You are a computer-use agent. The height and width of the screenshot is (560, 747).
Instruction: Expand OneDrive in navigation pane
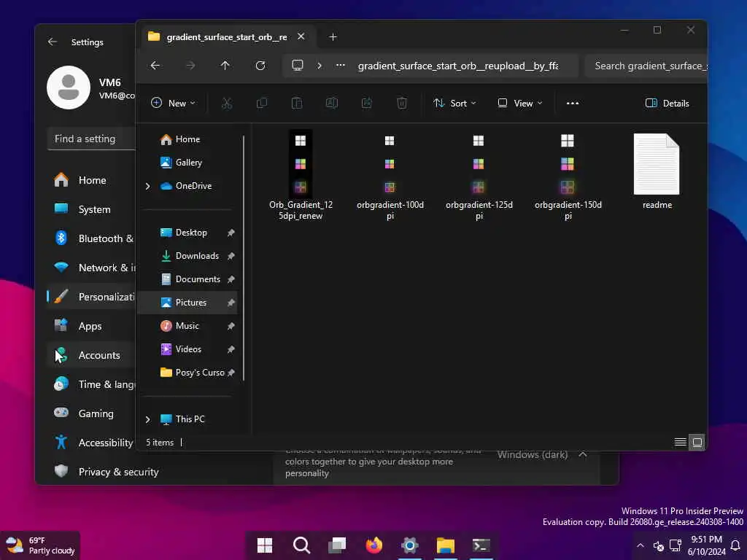[147, 186]
